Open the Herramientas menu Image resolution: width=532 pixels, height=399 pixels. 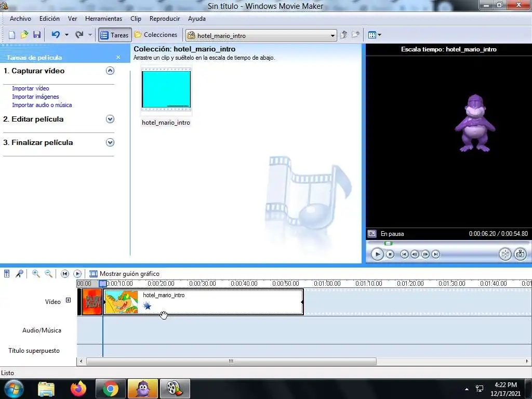103,19
